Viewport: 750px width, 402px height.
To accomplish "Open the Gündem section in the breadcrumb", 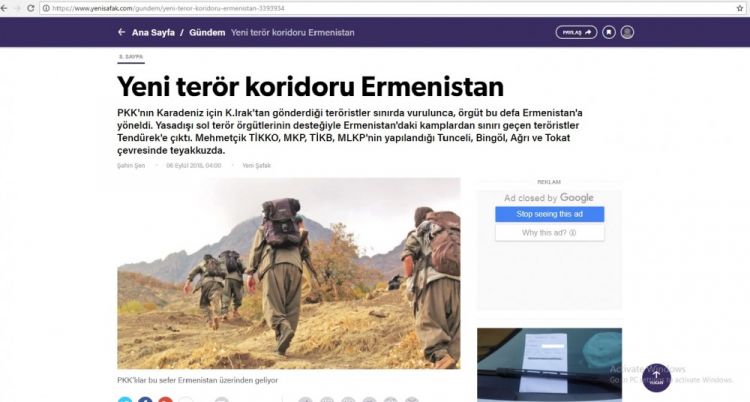I will pyautogui.click(x=205, y=32).
